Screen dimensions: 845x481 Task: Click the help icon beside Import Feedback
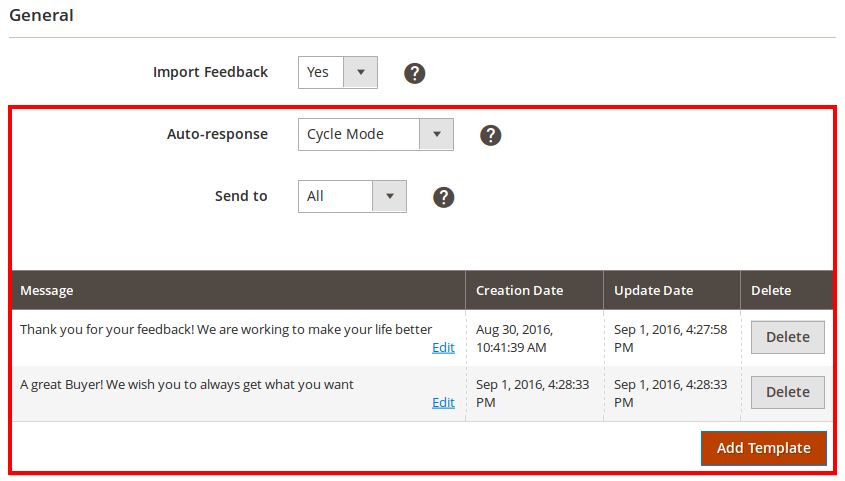pyautogui.click(x=415, y=73)
